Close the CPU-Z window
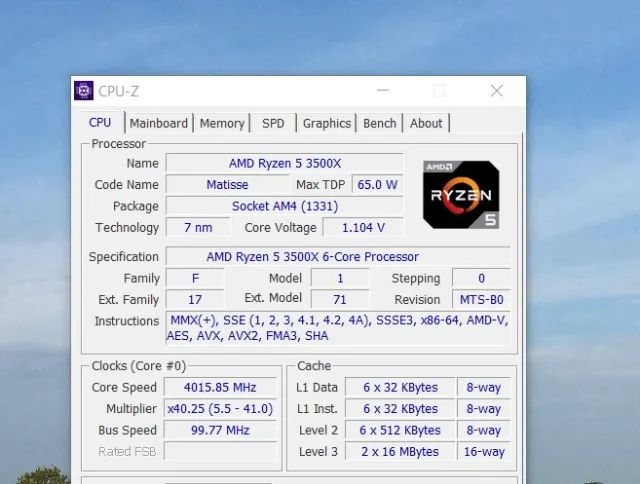Screen dimensions: 640x484 pos(496,91)
